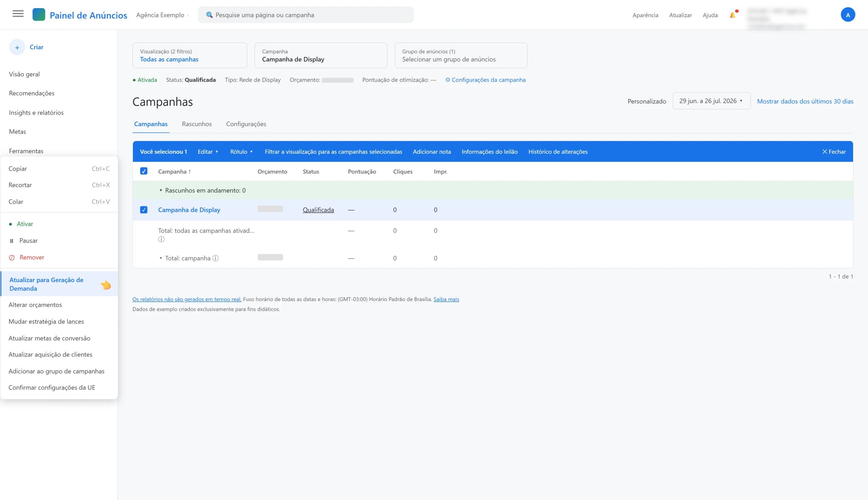Image resolution: width=868 pixels, height=500 pixels.
Task: Click Os relatórios não são gerados em tempo real
Action: [x=187, y=299]
